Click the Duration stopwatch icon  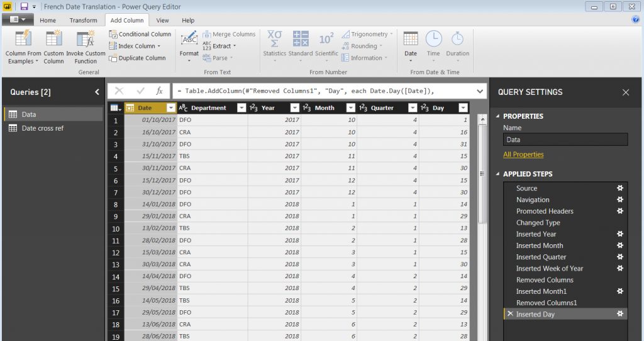pyautogui.click(x=457, y=39)
